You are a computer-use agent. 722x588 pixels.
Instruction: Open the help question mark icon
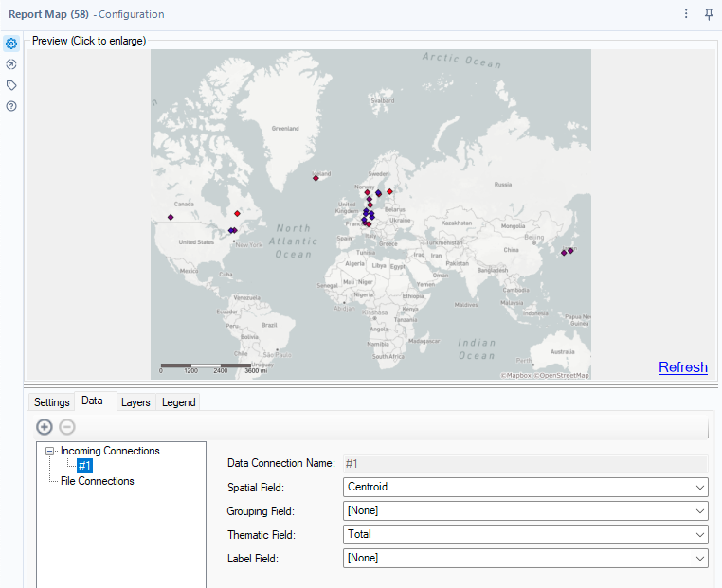[11, 106]
